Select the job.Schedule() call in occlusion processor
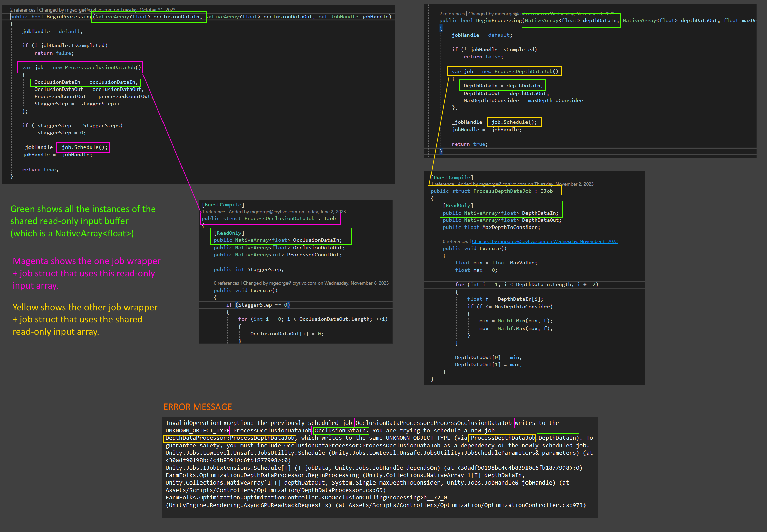Viewport: 767px width, 532px height. (82, 147)
